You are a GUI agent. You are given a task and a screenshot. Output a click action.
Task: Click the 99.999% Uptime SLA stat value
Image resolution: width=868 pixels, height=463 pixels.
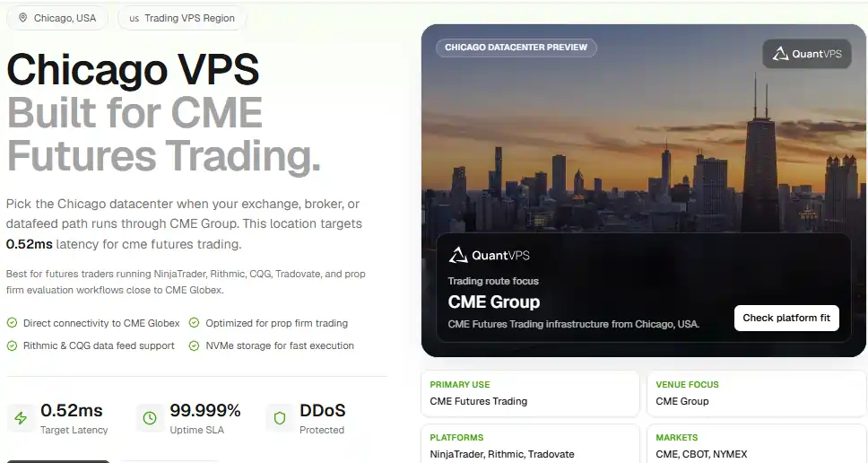pos(204,410)
